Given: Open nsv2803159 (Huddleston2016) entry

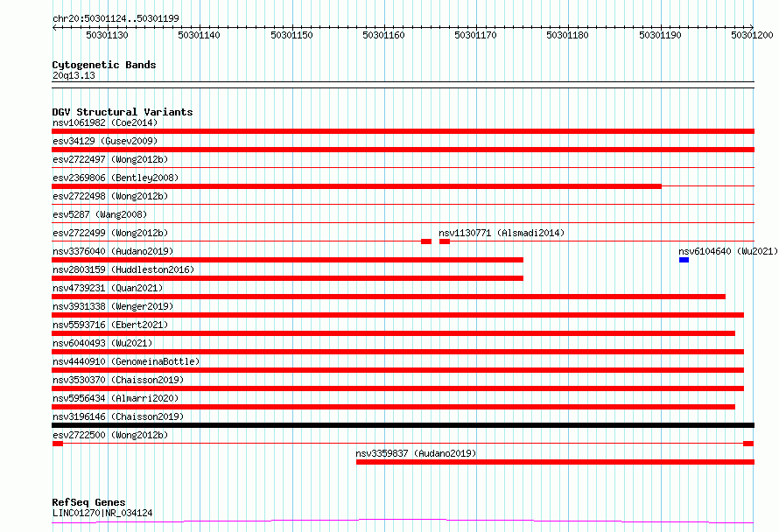Looking at the screenshot, I should click(x=123, y=269).
